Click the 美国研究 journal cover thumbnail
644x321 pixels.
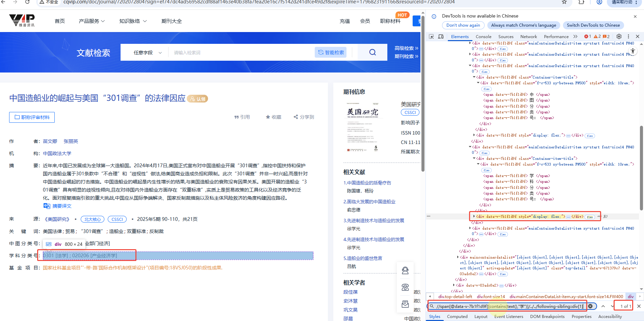pyautogui.click(x=362, y=127)
